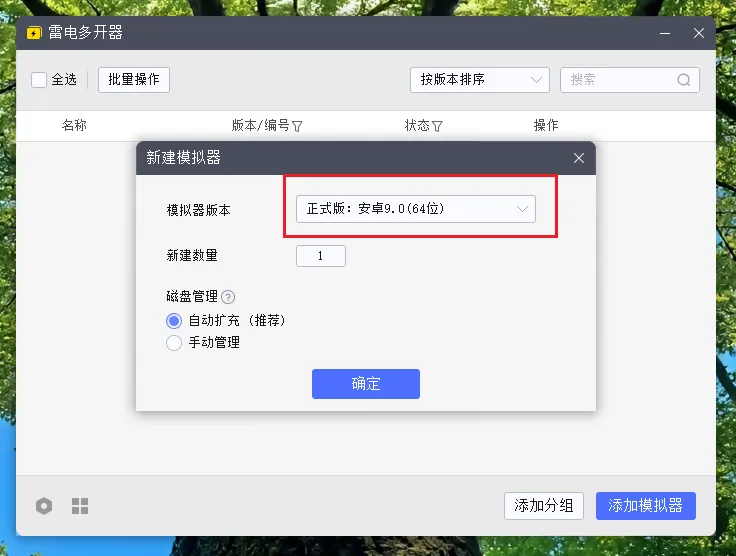Click the operation column header
This screenshot has width=736, height=556.
click(x=546, y=125)
